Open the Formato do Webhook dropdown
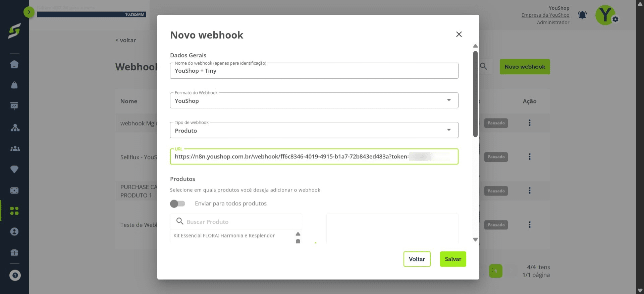This screenshot has width=644, height=294. tap(314, 100)
